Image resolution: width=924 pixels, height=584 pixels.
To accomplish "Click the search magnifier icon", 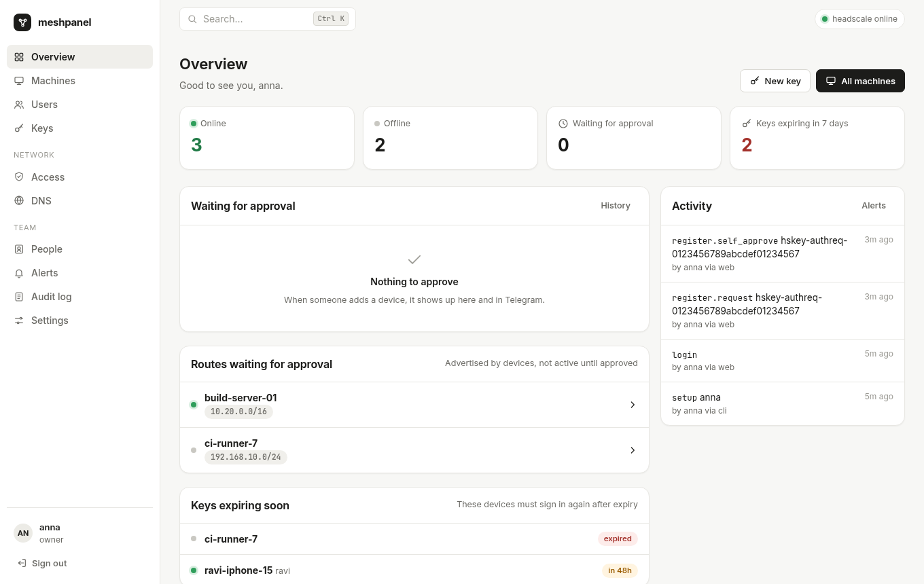I will click(x=193, y=19).
